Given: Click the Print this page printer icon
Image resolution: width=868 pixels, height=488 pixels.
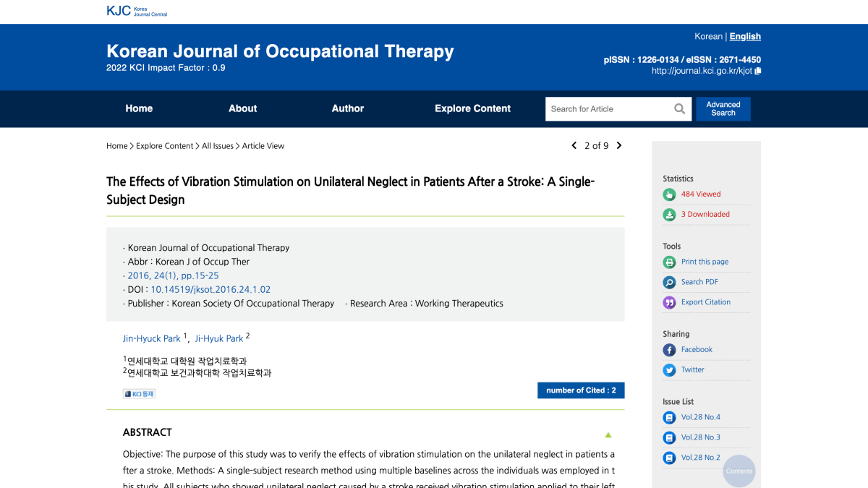Looking at the screenshot, I should click(x=669, y=262).
